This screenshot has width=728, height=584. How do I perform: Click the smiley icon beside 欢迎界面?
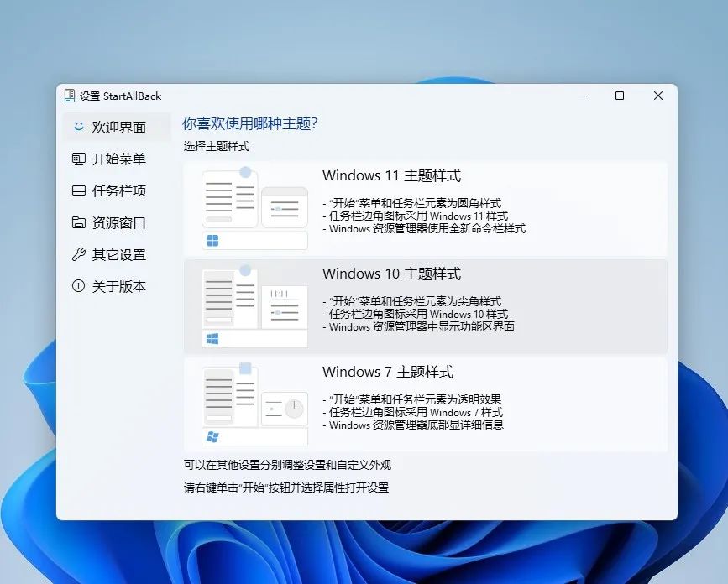pyautogui.click(x=78, y=127)
